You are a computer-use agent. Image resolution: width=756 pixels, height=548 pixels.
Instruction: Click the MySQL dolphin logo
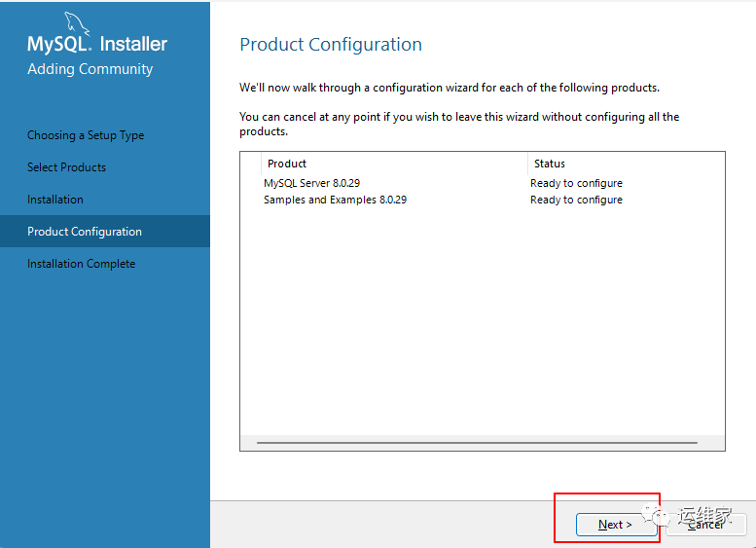pyautogui.click(x=77, y=24)
